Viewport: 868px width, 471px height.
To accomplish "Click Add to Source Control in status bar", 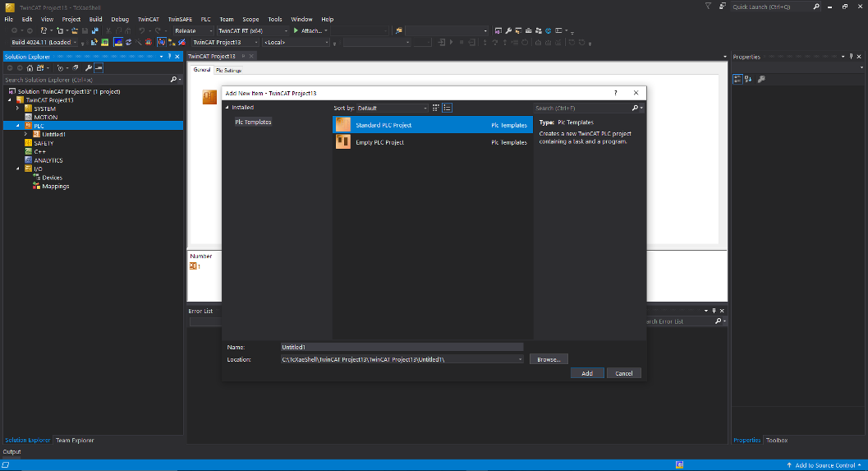I will [824, 465].
